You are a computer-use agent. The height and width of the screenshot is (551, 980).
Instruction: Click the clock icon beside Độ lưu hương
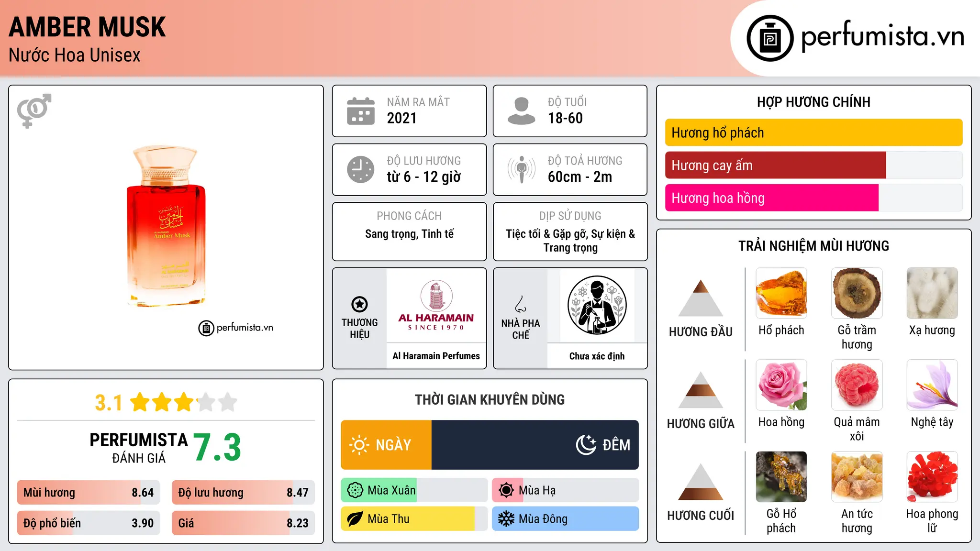point(361,169)
